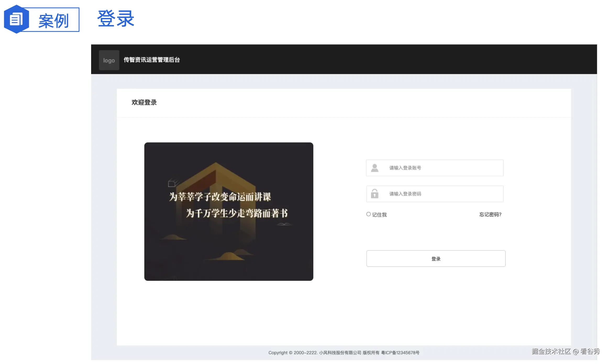Click the 掘金技术社区 watermark text
The height and width of the screenshot is (364, 609).
pyautogui.click(x=551, y=351)
